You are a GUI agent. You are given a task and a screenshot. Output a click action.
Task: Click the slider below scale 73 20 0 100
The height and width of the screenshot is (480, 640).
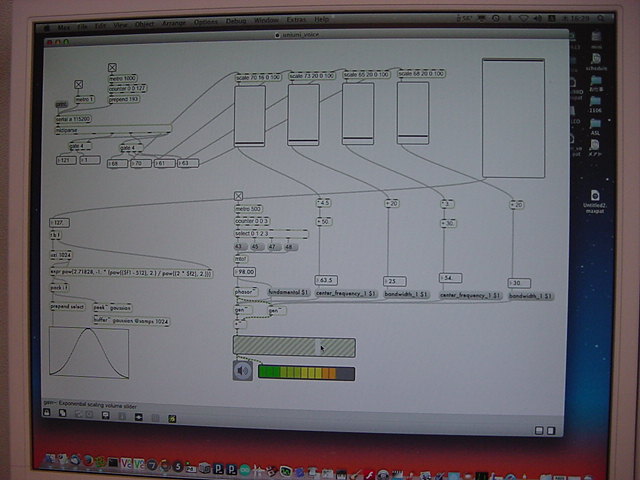(x=303, y=115)
